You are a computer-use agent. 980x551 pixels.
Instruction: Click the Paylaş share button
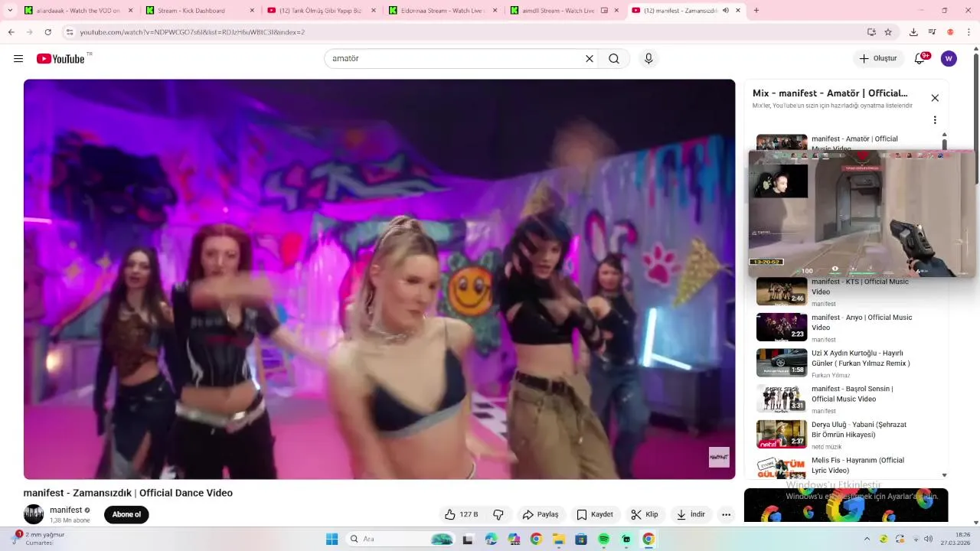click(x=540, y=514)
